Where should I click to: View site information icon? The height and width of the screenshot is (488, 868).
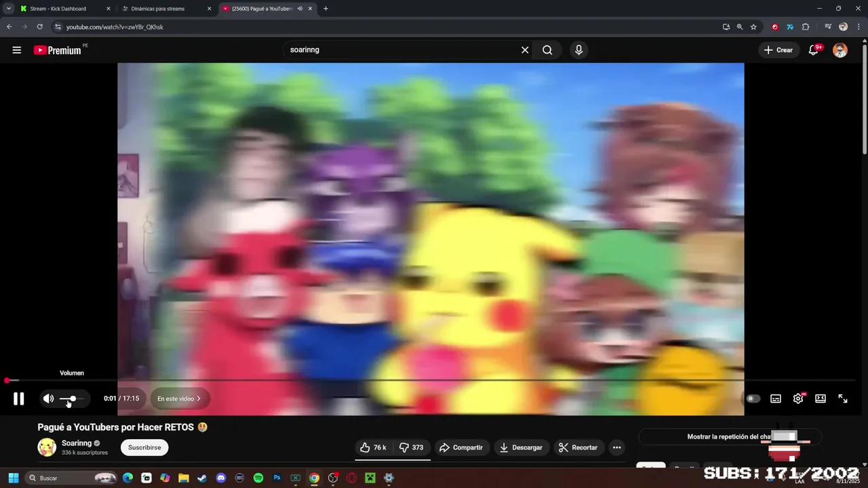pos(58,27)
